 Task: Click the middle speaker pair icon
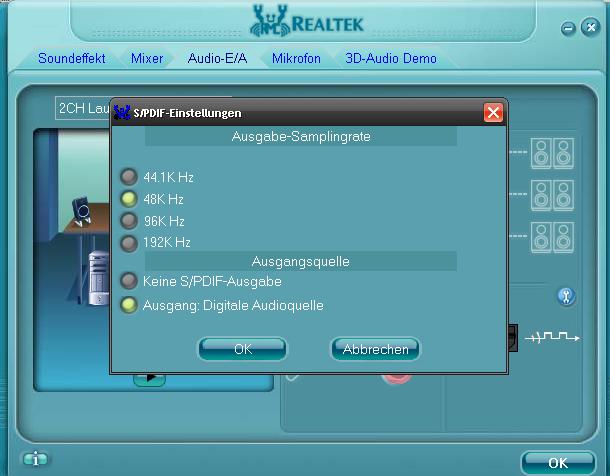click(x=552, y=196)
